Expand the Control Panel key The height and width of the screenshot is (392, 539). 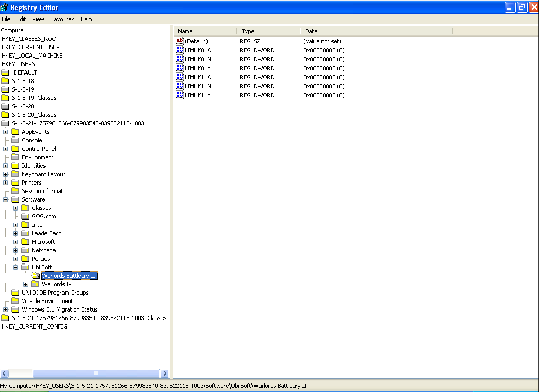coord(5,149)
